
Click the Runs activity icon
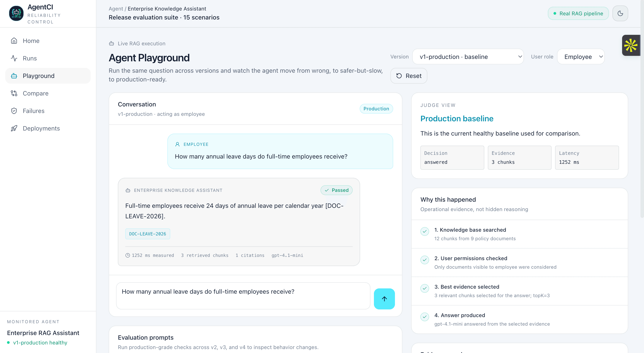14,58
